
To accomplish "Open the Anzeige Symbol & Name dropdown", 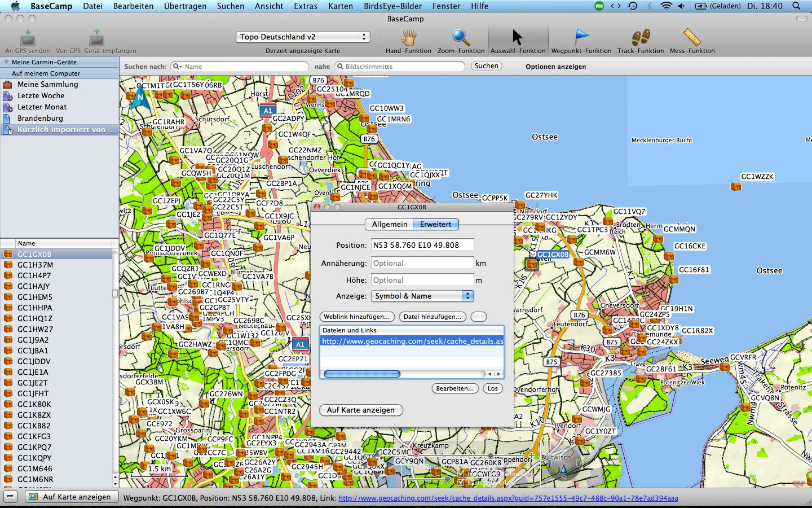I will 422,296.
